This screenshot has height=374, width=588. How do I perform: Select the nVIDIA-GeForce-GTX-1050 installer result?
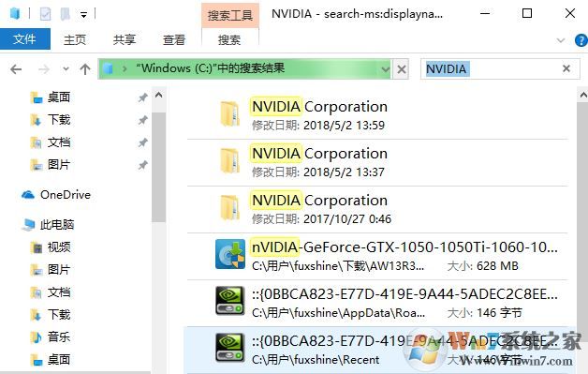pyautogui.click(x=377, y=257)
